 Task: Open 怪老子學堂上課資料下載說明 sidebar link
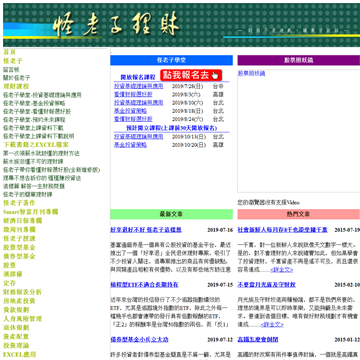pos(39,136)
